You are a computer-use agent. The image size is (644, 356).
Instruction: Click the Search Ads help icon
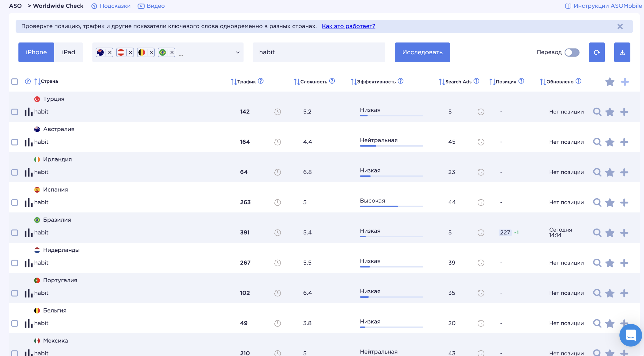click(476, 81)
